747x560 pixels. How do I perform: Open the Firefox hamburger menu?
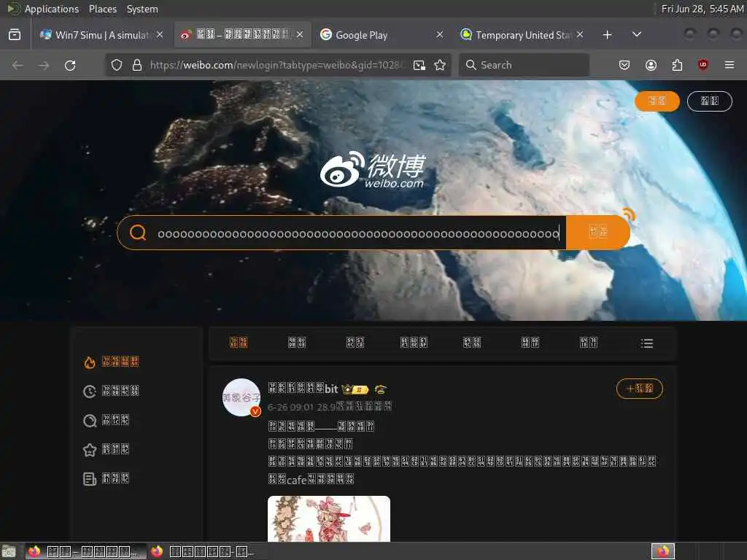729,65
